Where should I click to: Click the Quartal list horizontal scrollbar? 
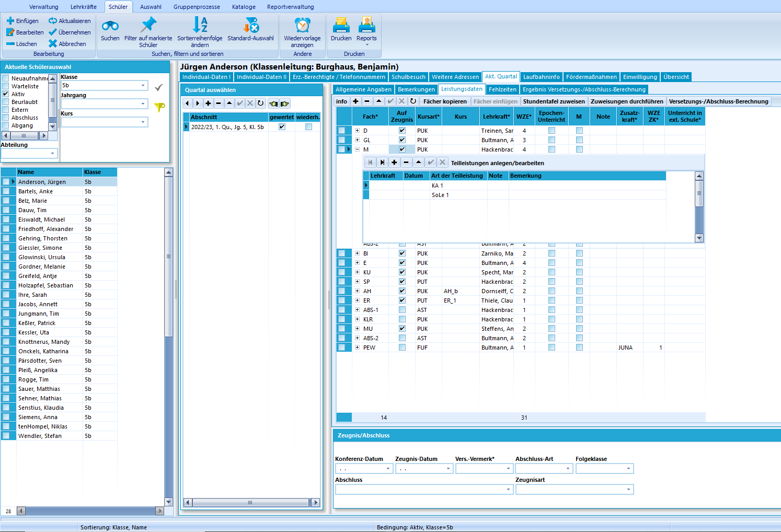251,502
